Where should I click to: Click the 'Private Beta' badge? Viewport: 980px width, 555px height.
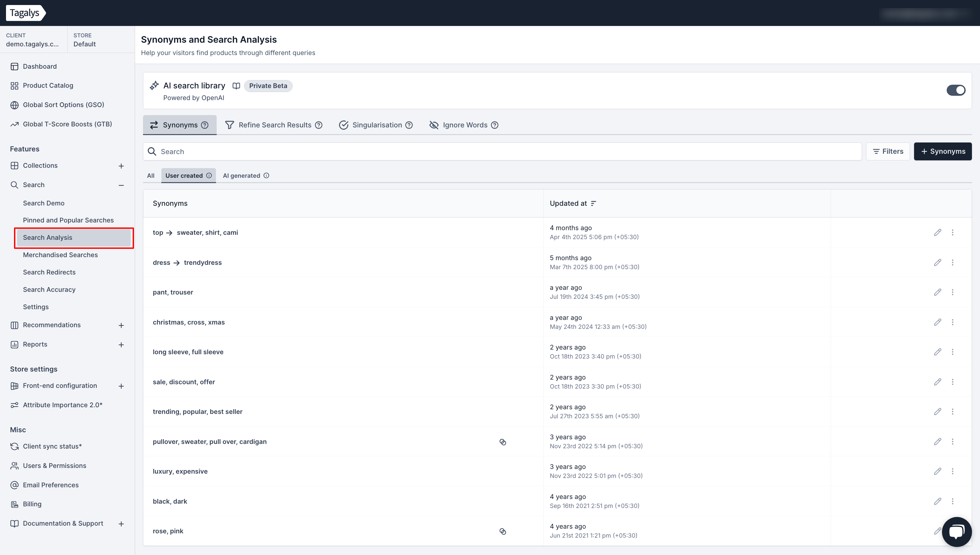[268, 86]
